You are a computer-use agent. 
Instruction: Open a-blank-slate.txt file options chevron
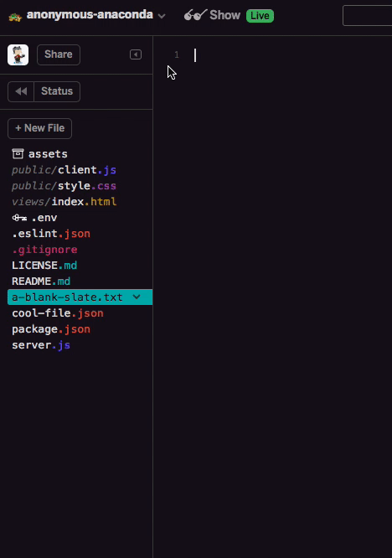coord(137,297)
